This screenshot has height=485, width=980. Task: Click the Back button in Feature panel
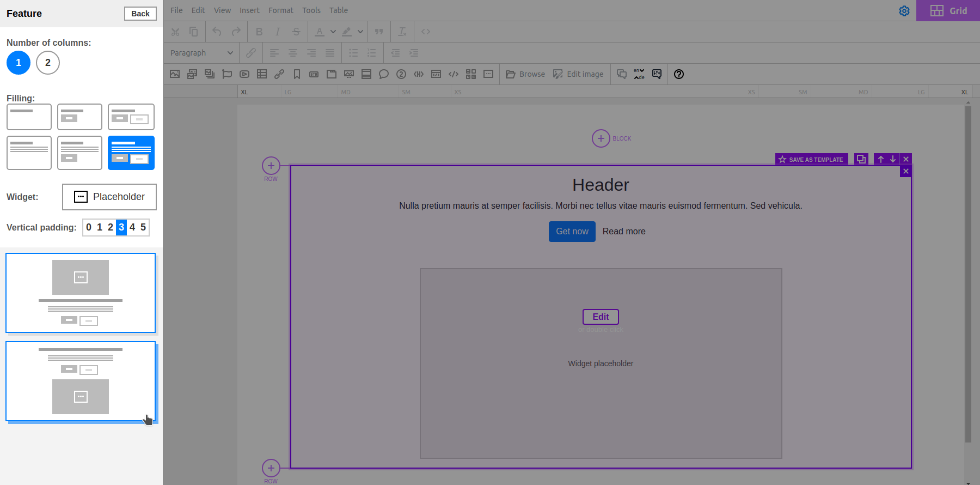(x=140, y=14)
